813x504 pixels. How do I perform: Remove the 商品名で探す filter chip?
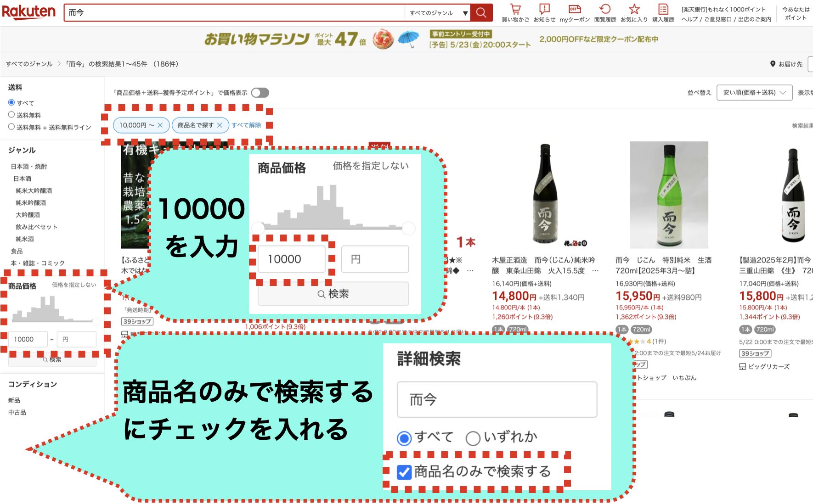(220, 125)
